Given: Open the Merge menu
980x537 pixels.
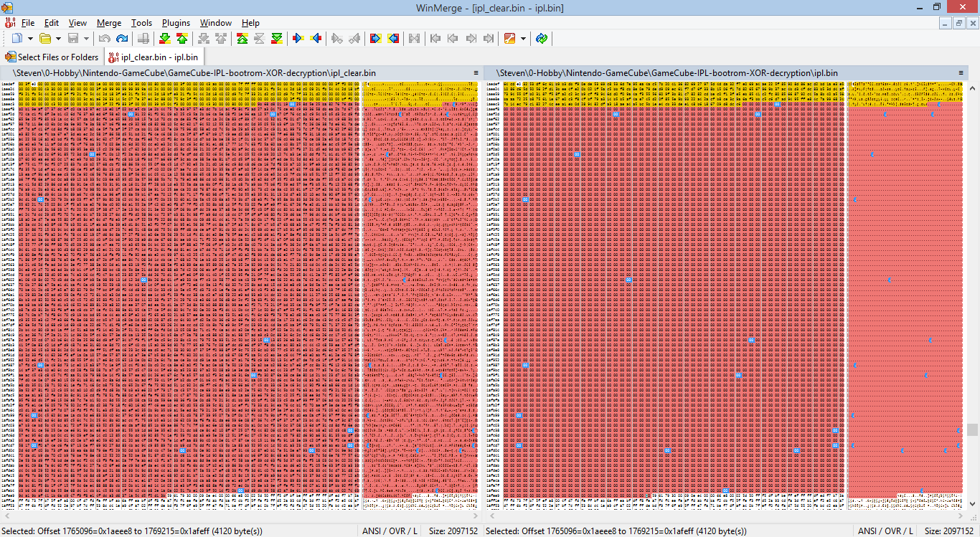Looking at the screenshot, I should (108, 23).
